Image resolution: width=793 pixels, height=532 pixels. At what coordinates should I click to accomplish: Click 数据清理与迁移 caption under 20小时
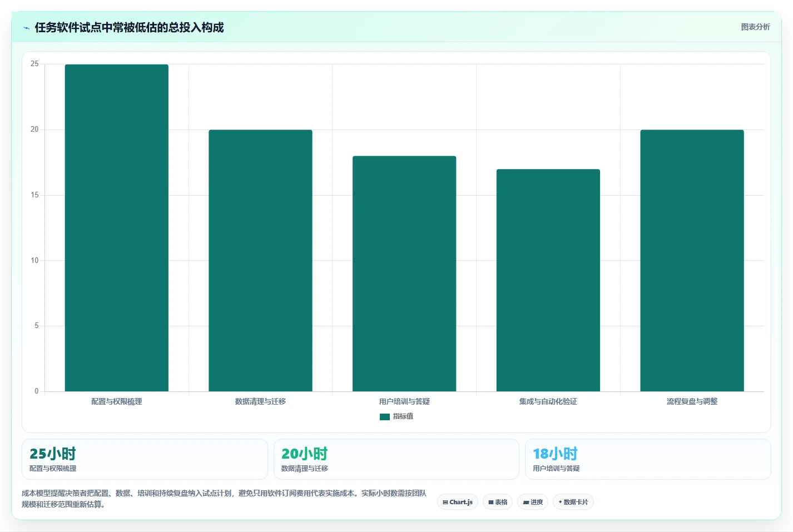305,469
